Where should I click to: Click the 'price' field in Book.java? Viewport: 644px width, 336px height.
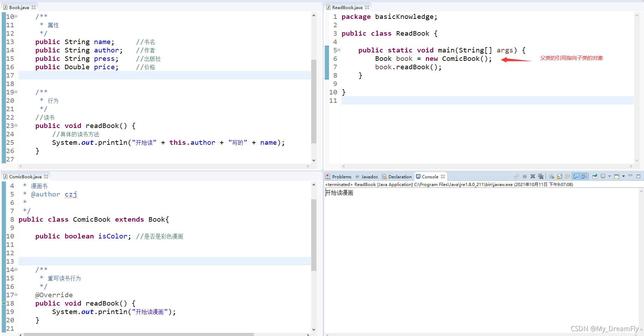pos(104,67)
